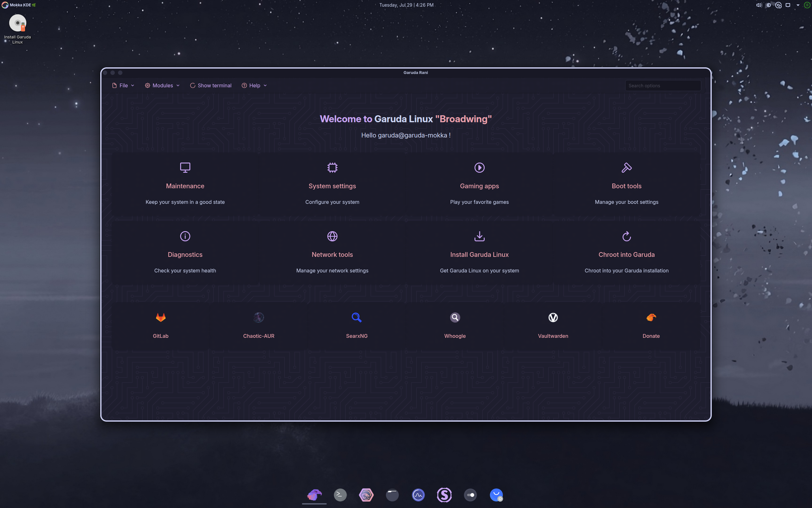Open Boot tools hammer icon

point(626,167)
